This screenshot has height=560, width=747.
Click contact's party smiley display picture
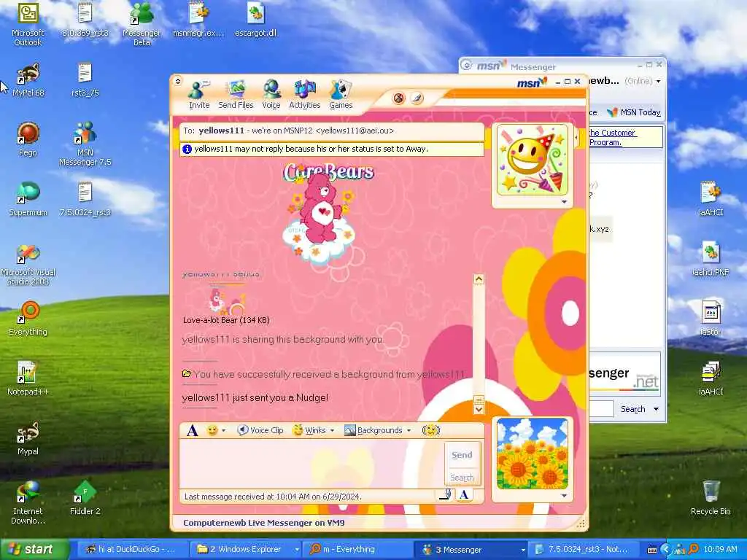(532, 160)
